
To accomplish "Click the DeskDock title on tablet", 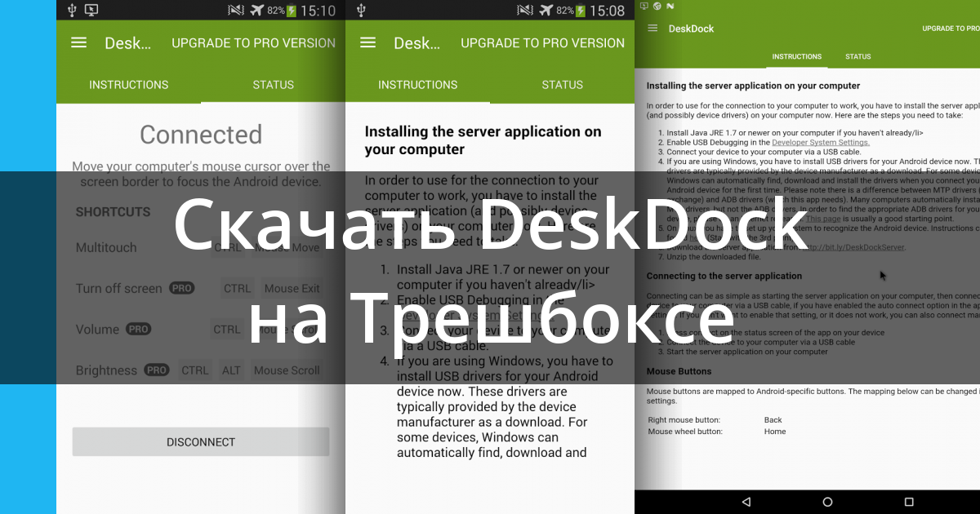I will (x=691, y=29).
